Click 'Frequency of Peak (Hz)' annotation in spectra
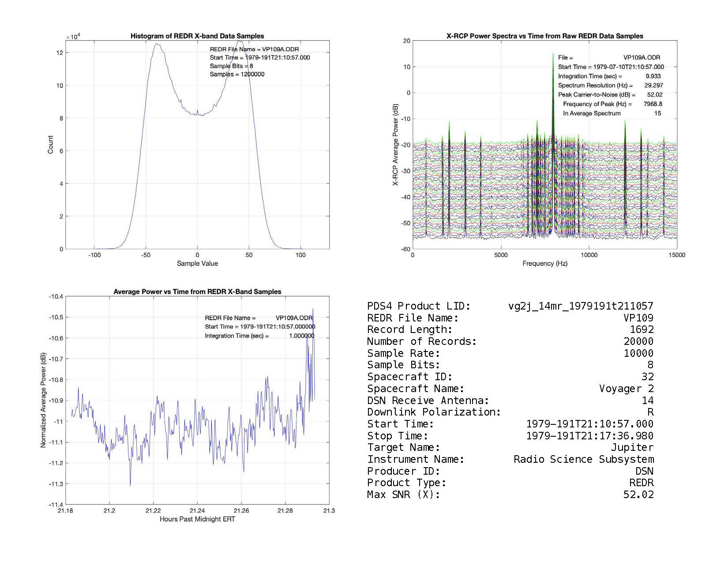728x563 pixels. (x=597, y=104)
